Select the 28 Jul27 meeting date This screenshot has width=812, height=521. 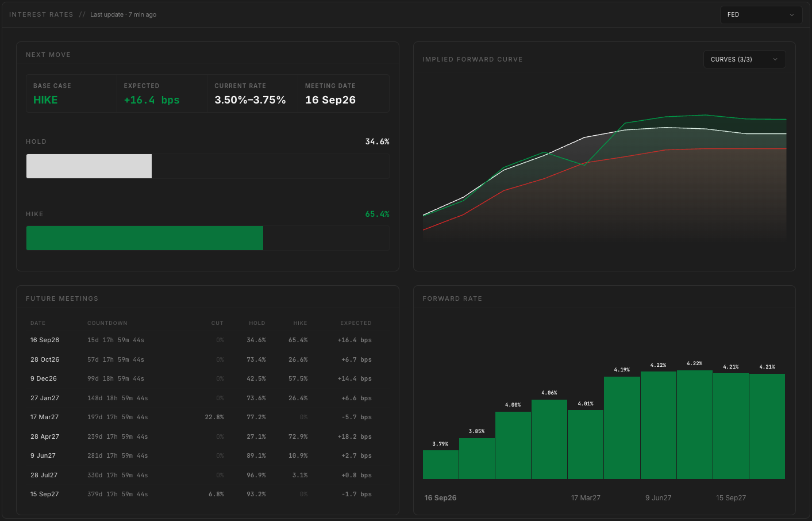point(44,476)
